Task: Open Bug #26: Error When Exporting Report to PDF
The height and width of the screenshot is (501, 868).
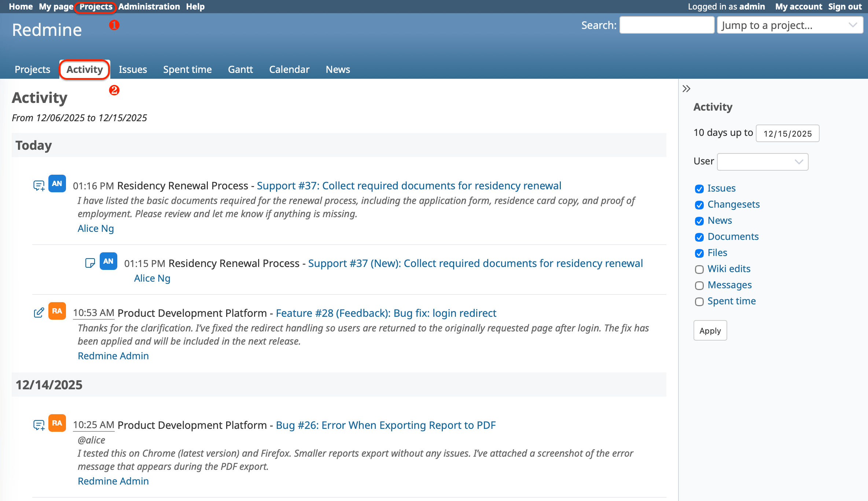Action: pos(386,425)
